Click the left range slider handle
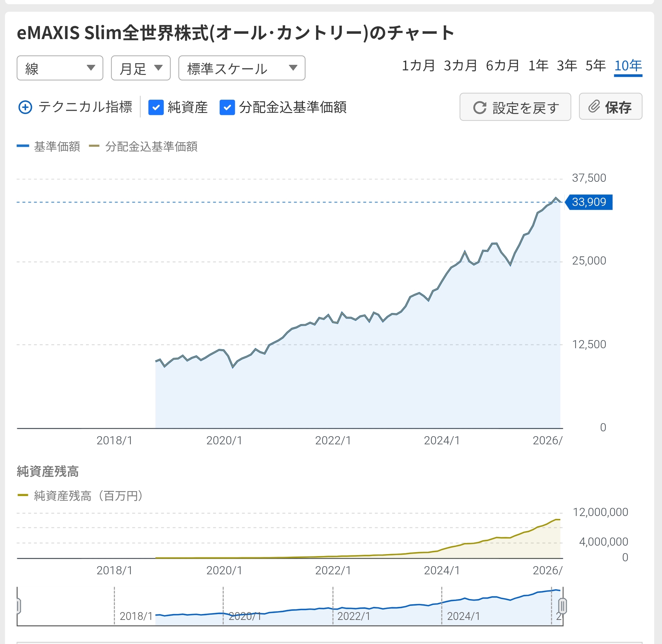This screenshot has width=662, height=644. (x=18, y=606)
